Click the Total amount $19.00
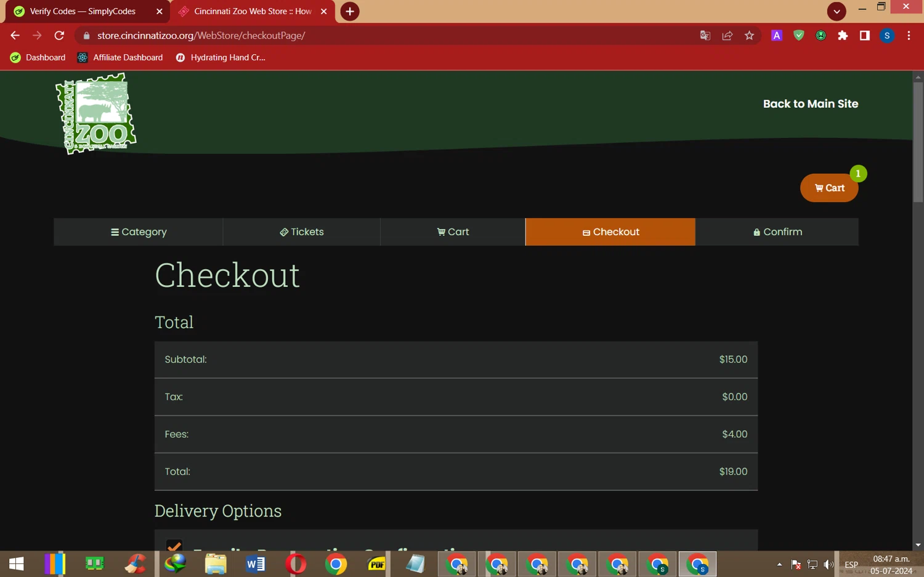Viewport: 924px width, 577px height. pyautogui.click(x=733, y=472)
